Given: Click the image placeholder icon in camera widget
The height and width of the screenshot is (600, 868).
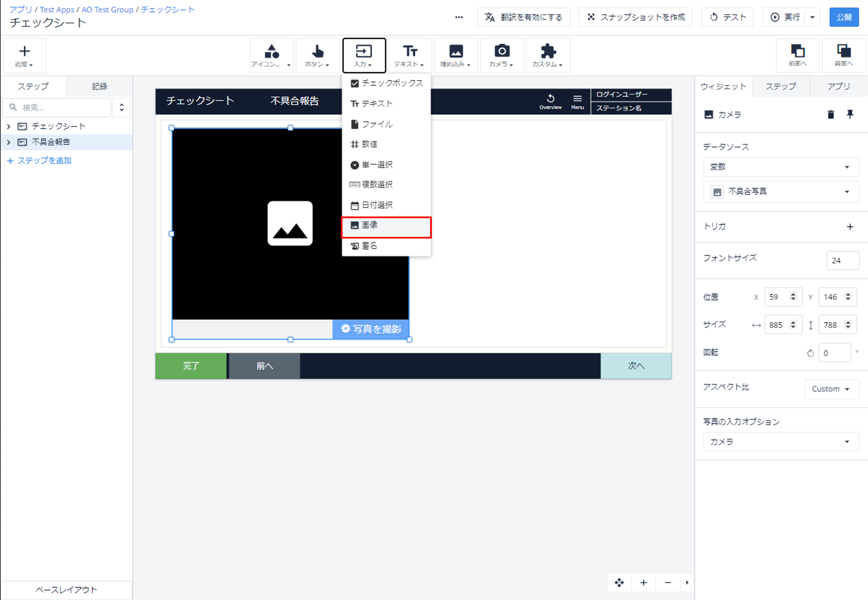Looking at the screenshot, I should click(290, 223).
